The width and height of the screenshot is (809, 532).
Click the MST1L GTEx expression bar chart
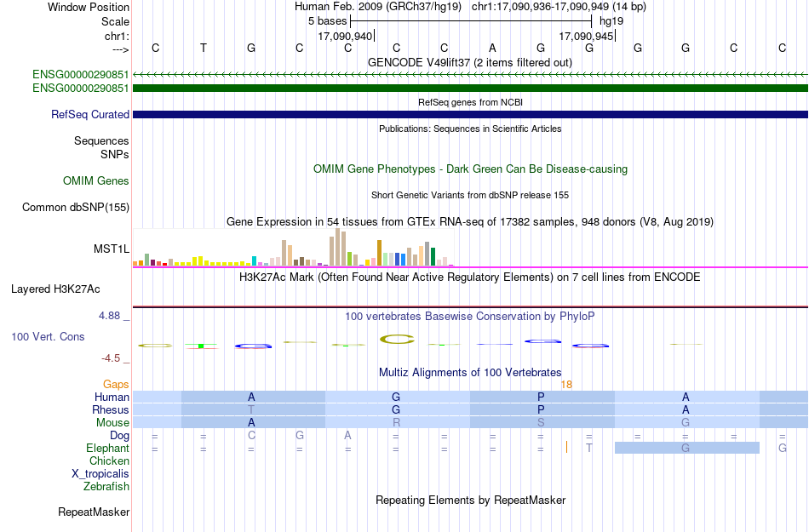click(293, 248)
